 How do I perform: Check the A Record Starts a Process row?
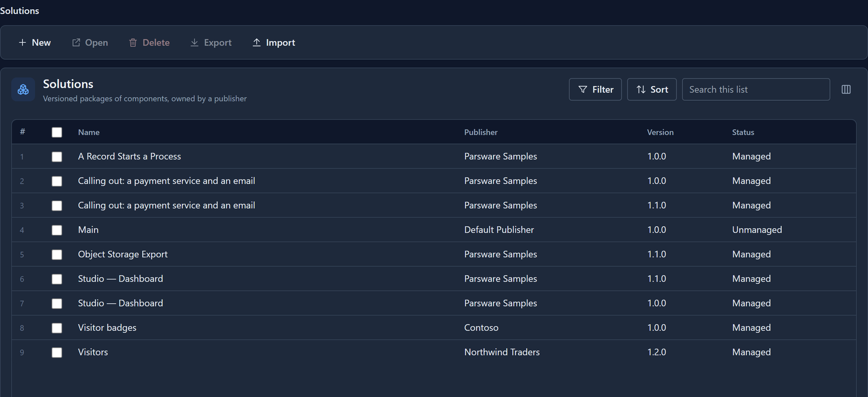(57, 157)
